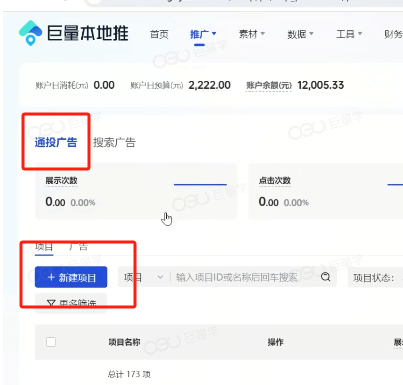Click the 新建项目 button

(71, 277)
